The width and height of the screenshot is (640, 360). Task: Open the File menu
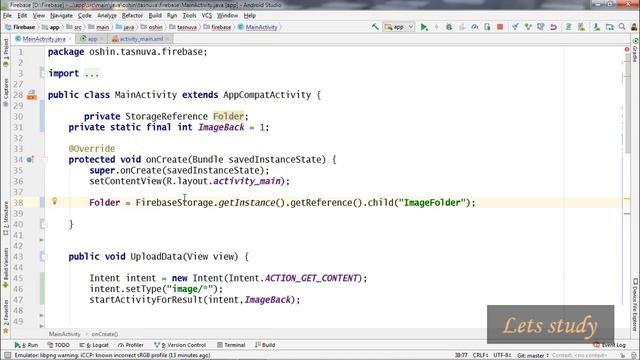coord(7,16)
